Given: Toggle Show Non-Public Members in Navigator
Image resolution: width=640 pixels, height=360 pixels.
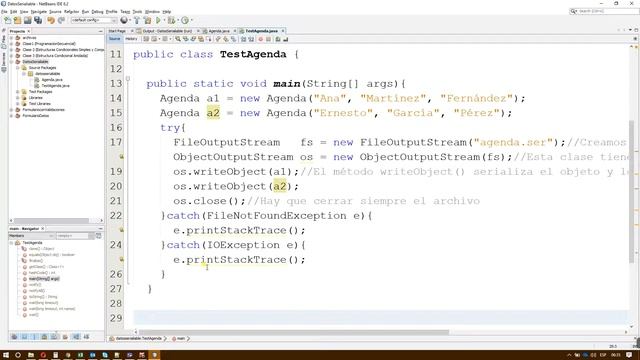Looking at the screenshot, I should (44, 337).
